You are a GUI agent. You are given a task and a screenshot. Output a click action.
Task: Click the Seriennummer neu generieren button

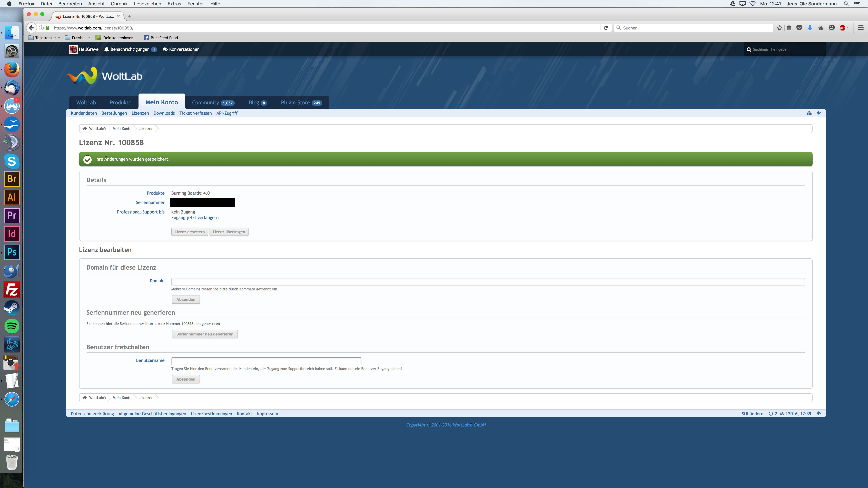[x=204, y=334]
